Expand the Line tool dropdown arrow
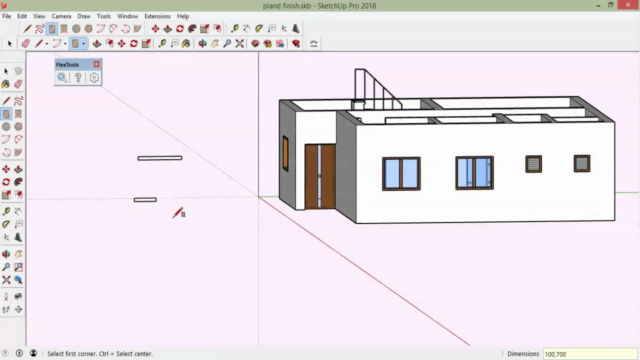The width and height of the screenshot is (640, 360). 47,44
